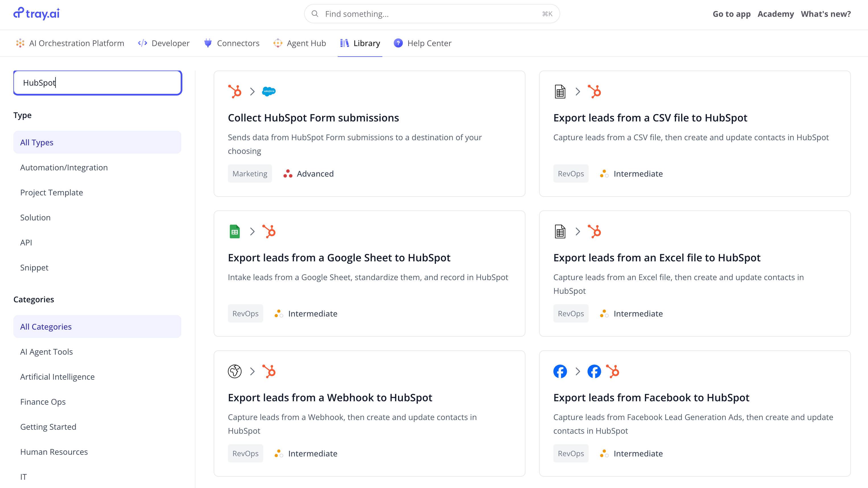This screenshot has height=488, width=868.
Task: Click the HubSpot filter search field
Action: 98,83
